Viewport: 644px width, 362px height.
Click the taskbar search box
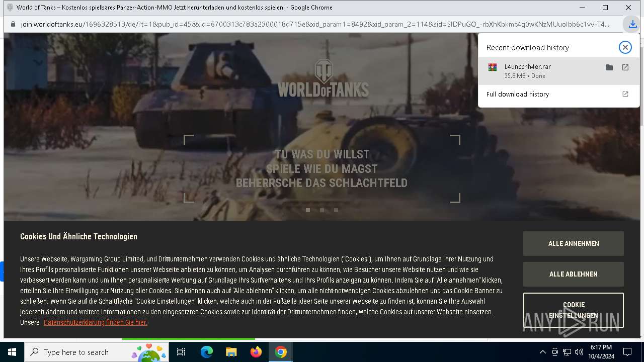pos(97,352)
